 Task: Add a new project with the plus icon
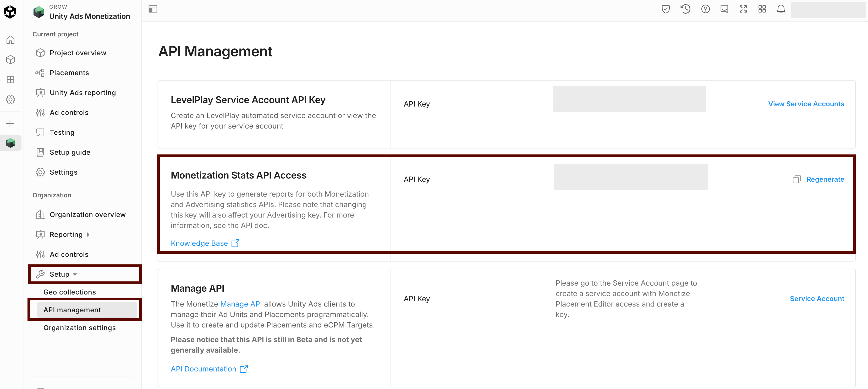(x=10, y=123)
